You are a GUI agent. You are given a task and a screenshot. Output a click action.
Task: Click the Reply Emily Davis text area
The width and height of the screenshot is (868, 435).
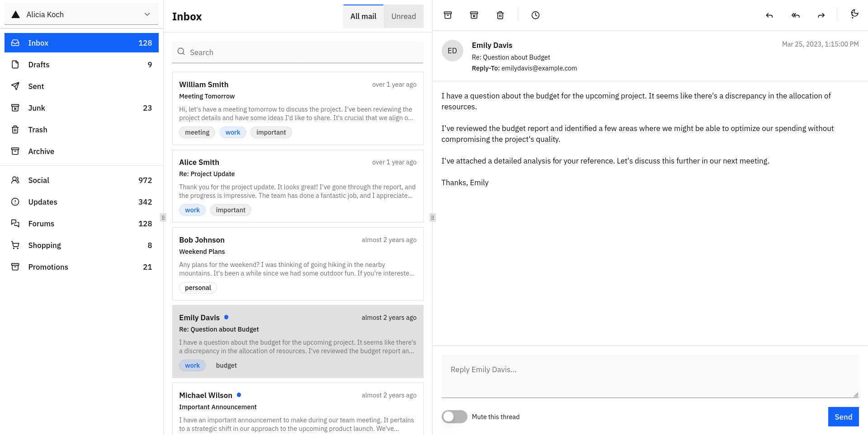tap(650, 376)
